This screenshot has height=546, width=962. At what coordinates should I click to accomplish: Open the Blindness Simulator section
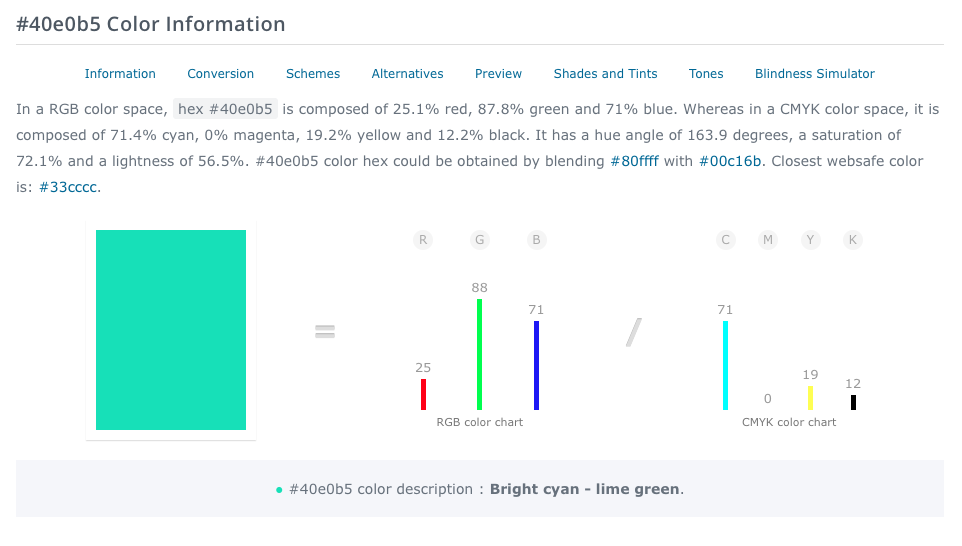[815, 74]
